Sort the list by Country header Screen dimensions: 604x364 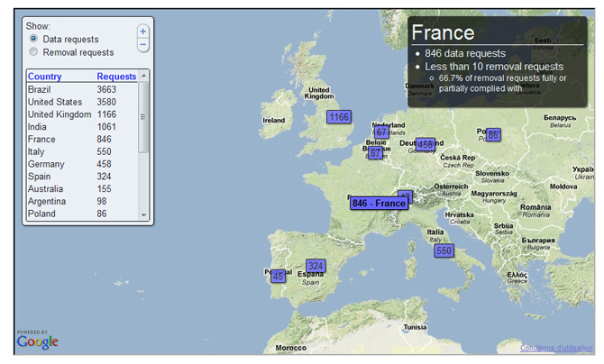pos(45,77)
